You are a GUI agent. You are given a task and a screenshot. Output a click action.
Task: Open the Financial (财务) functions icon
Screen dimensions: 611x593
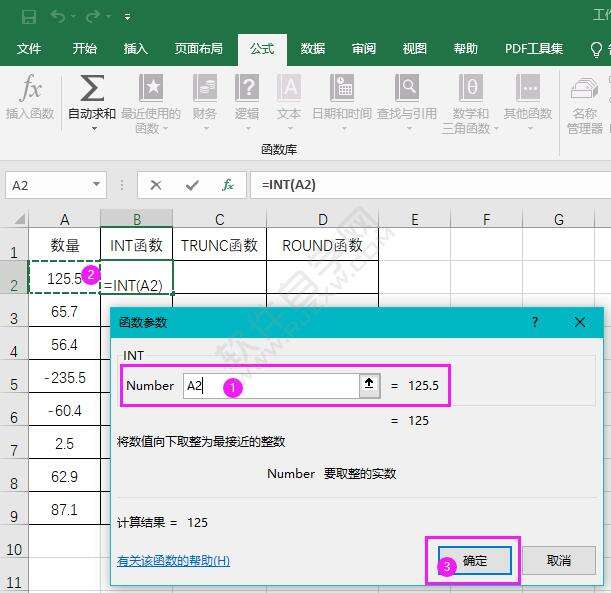(x=205, y=90)
